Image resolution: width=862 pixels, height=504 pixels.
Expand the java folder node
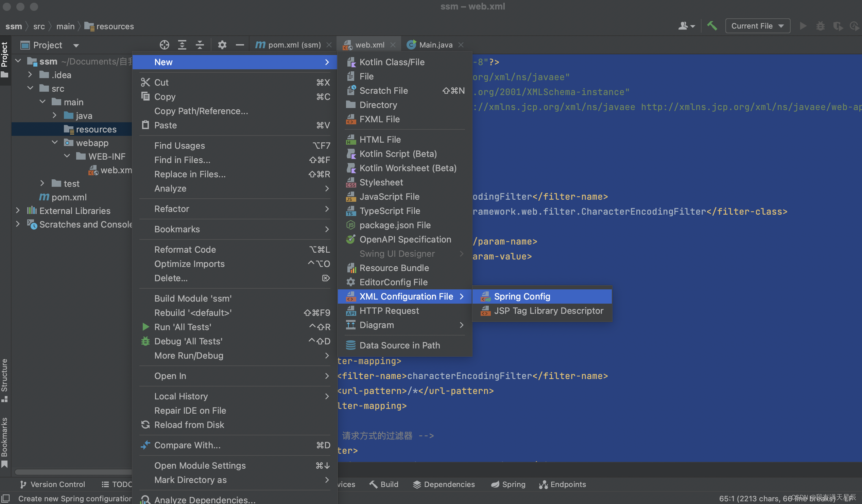(55, 115)
